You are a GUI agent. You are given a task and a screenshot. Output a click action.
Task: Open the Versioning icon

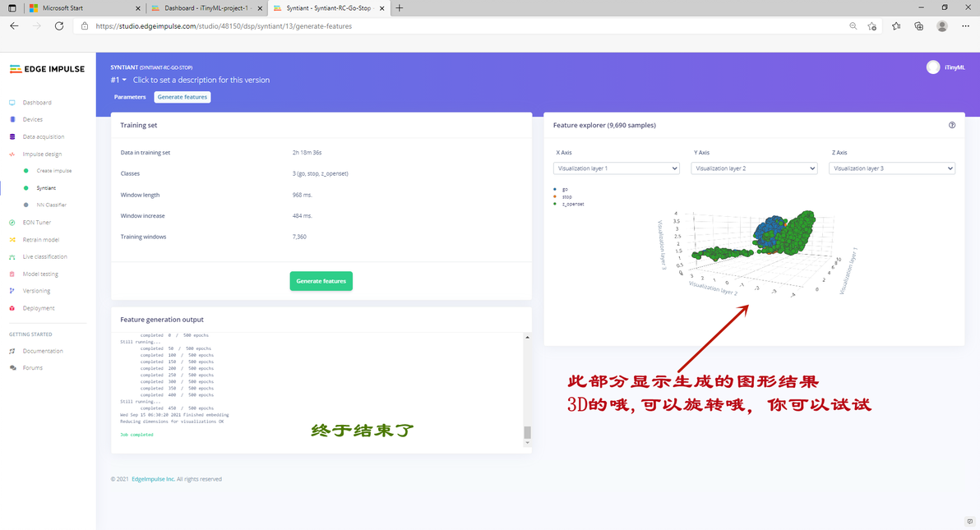(12, 291)
